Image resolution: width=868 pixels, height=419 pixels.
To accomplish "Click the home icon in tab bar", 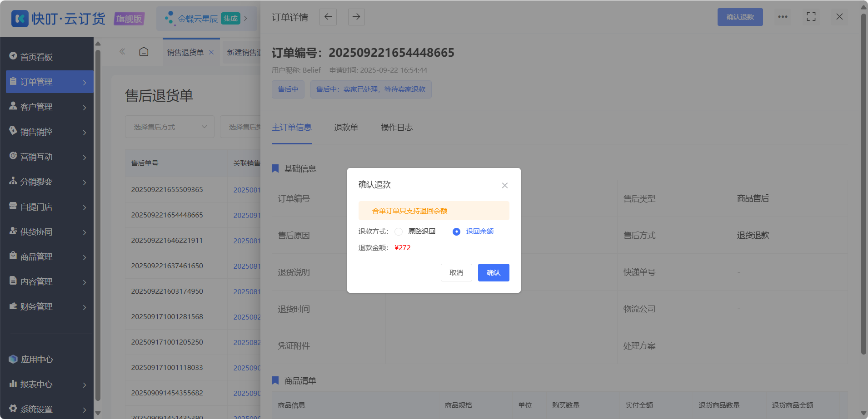I will [144, 52].
